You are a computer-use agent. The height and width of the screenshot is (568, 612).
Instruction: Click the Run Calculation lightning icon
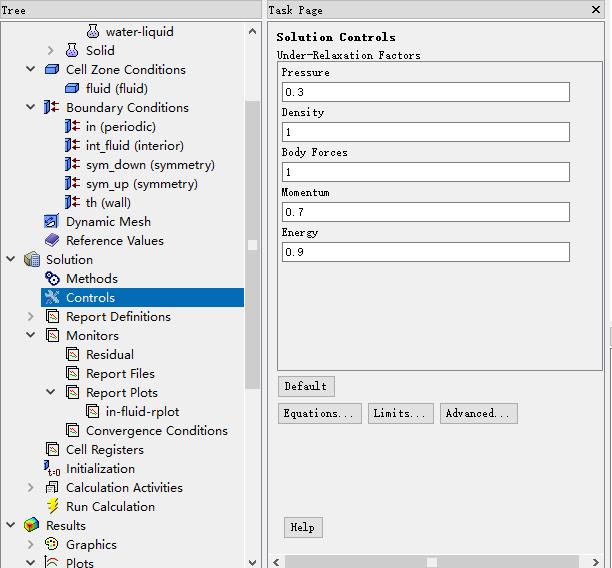coord(53,506)
